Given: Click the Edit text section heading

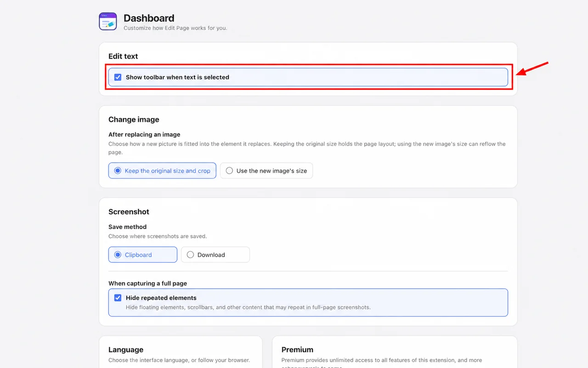Looking at the screenshot, I should [x=123, y=56].
